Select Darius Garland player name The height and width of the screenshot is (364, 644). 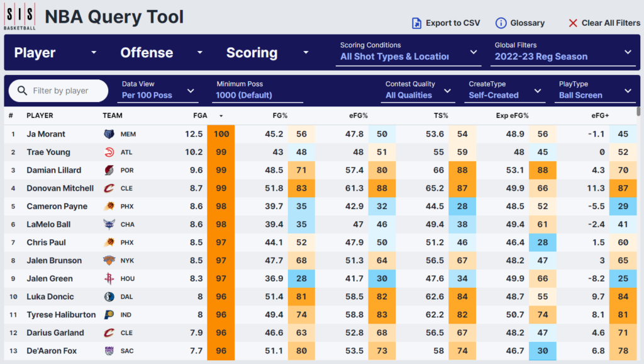(x=55, y=333)
